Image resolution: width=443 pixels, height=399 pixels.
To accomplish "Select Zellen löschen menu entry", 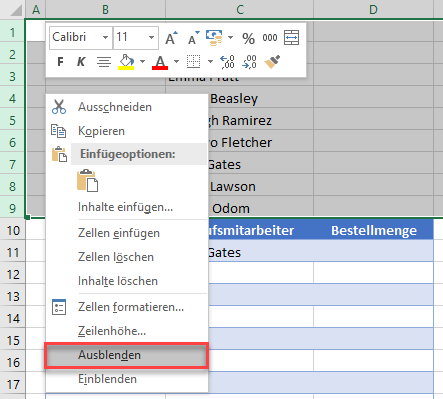I will [x=127, y=257].
